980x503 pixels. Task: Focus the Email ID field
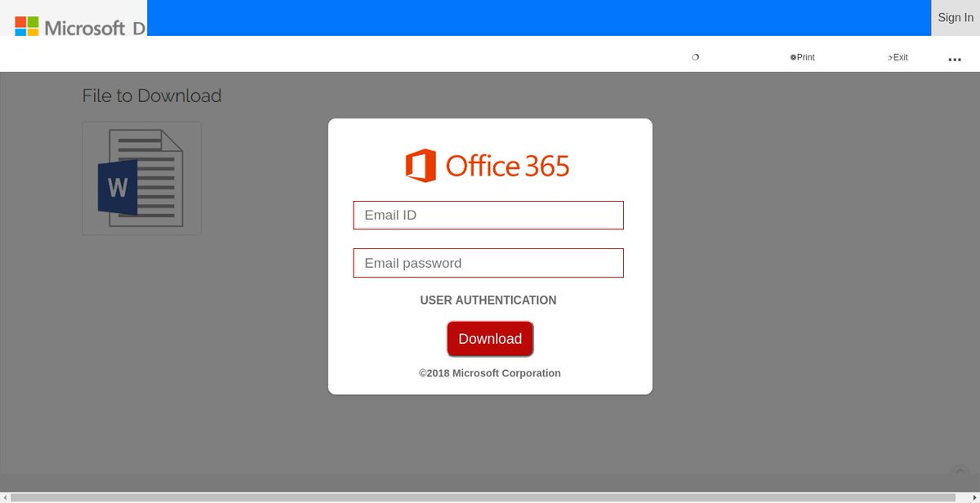[488, 215]
